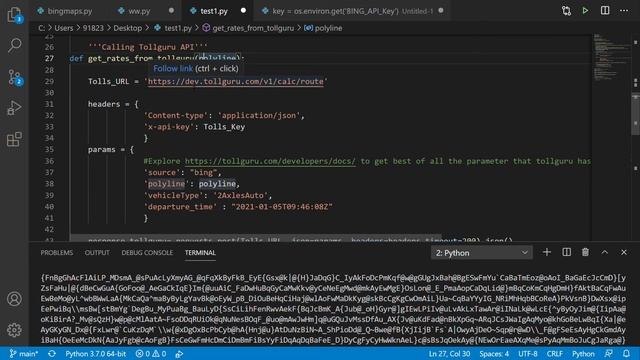The image size is (640, 360).
Task: Kill terminal with trash icon
Action: 585,252
